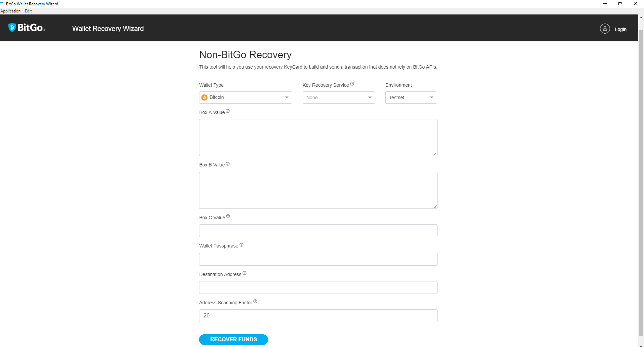Click the Environment label
This screenshot has height=347, width=644.
pos(399,85)
